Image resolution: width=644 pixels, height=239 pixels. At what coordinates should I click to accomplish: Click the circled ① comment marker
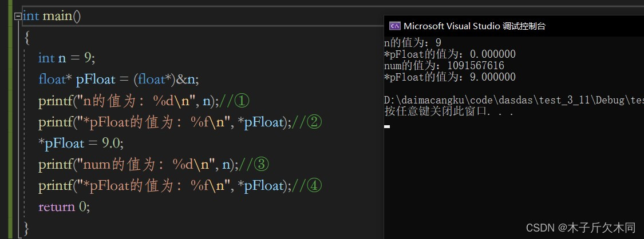click(x=242, y=101)
